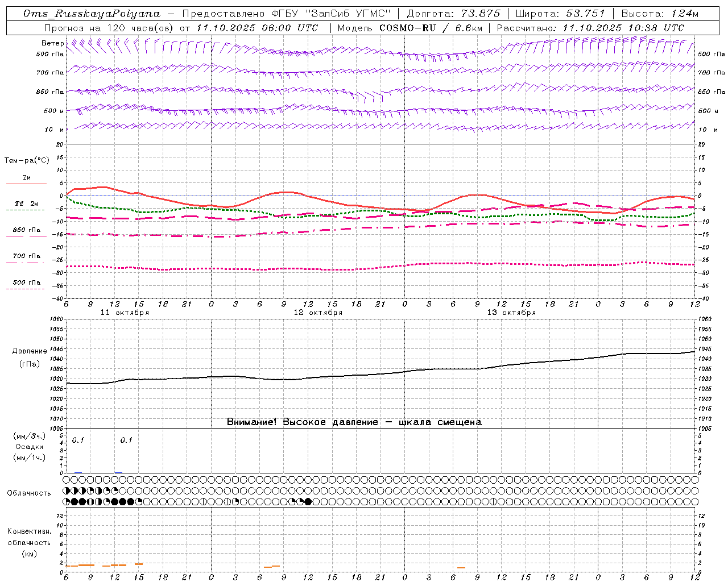This screenshot has width=728, height=582.
Task: Click the high-pressure warning Внимание! Высокое давление
Action: (302, 422)
